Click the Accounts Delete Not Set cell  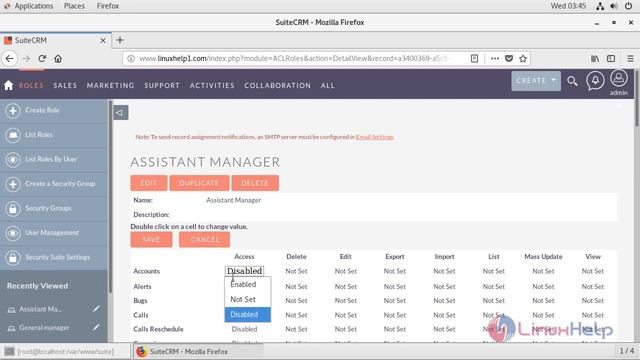[x=296, y=271]
